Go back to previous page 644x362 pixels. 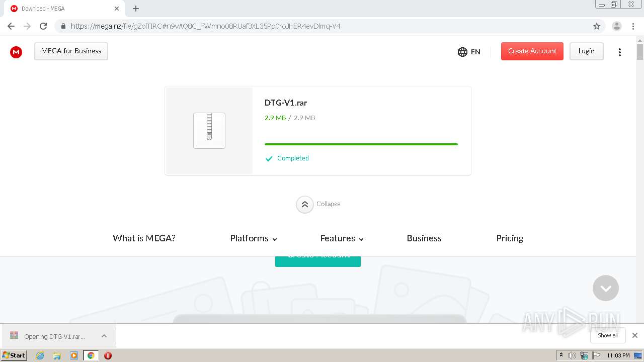click(x=11, y=26)
